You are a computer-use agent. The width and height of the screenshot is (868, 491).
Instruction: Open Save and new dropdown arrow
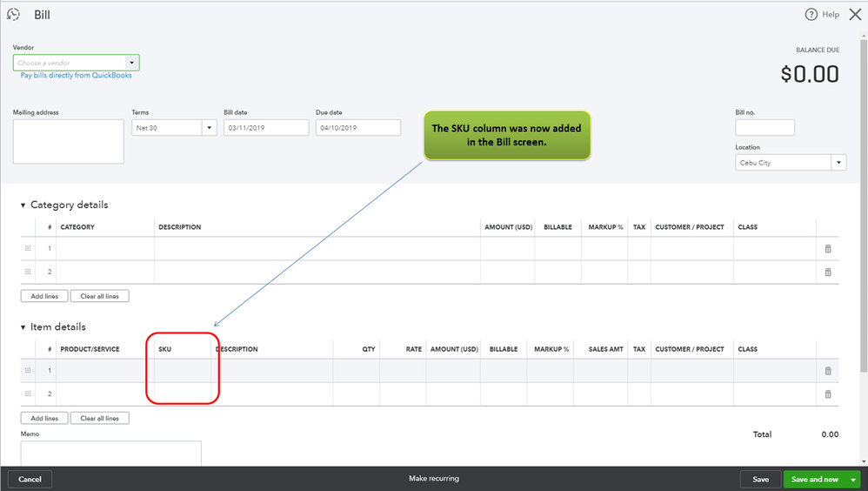tap(853, 480)
